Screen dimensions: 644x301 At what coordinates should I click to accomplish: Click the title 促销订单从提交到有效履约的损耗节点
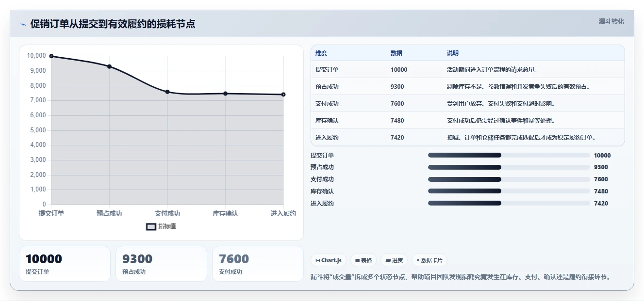113,24
